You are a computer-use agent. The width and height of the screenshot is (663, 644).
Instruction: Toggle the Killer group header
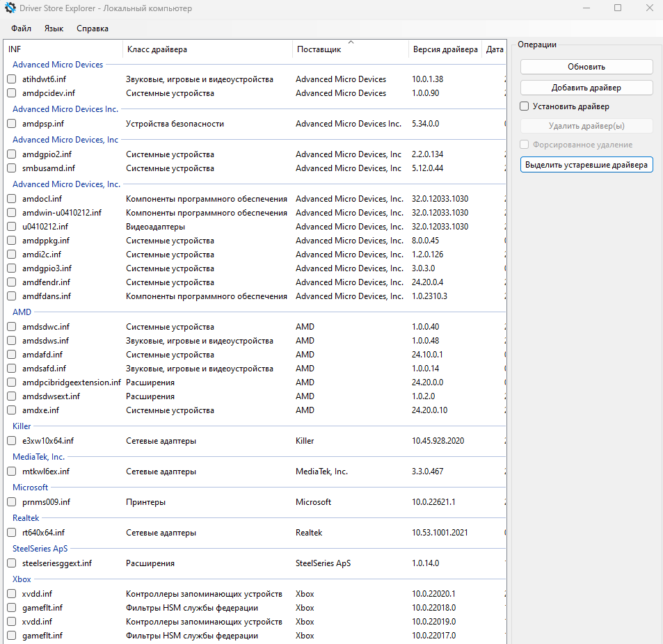[22, 426]
